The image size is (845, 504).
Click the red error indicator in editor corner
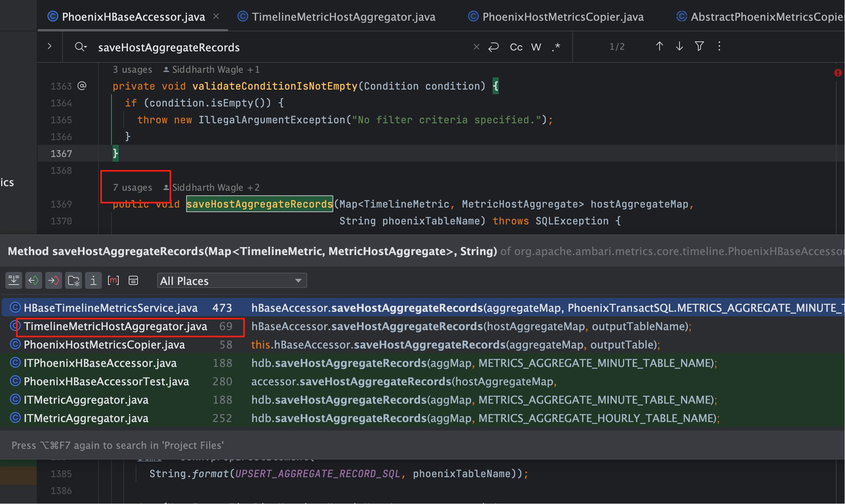838,73
